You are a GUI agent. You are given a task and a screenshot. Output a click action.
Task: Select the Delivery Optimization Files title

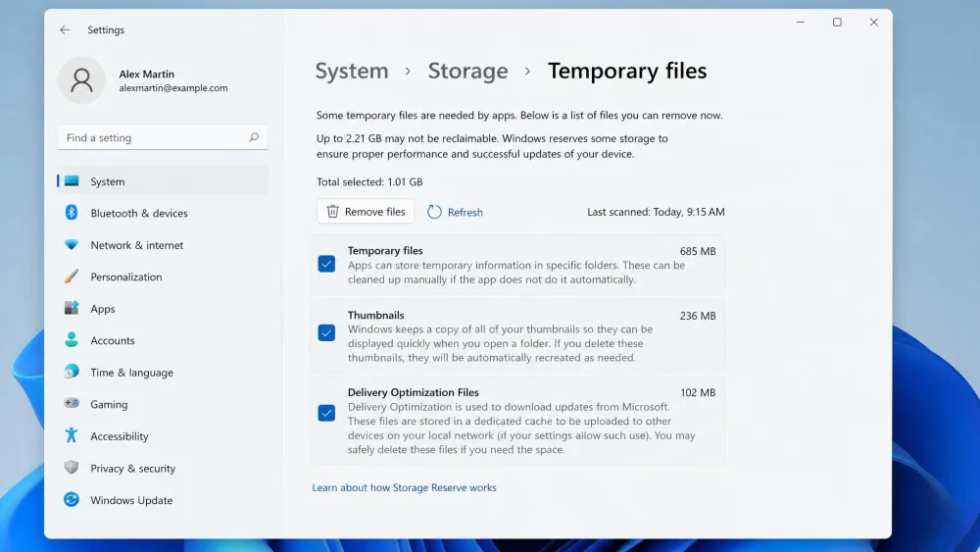pos(414,392)
